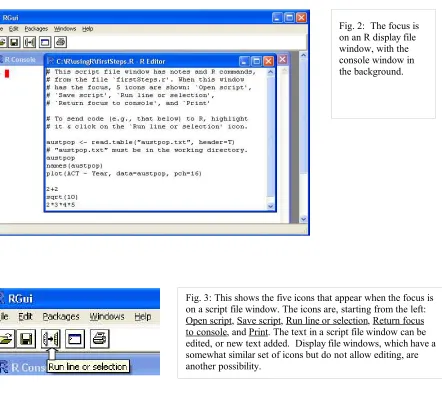Click Run line or selection icon in upper toolbar
The width and height of the screenshot is (442, 395).
pos(29,42)
